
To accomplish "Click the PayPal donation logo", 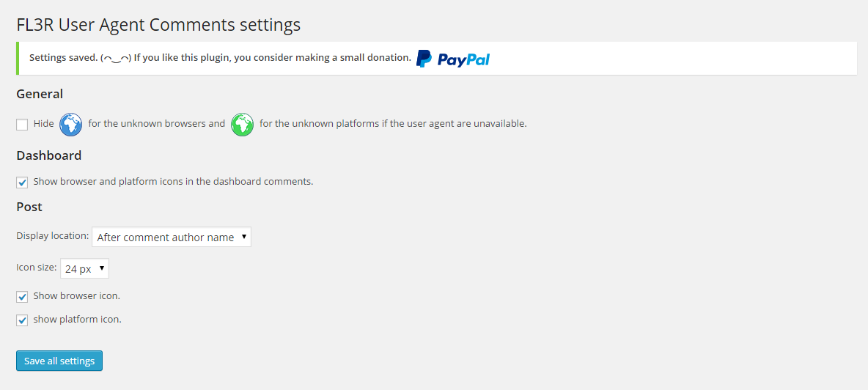I will point(453,59).
